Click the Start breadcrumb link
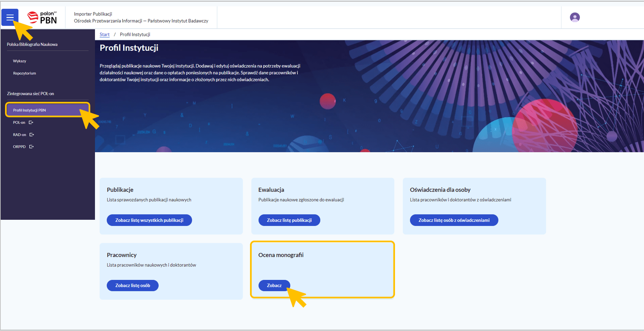 coord(104,35)
